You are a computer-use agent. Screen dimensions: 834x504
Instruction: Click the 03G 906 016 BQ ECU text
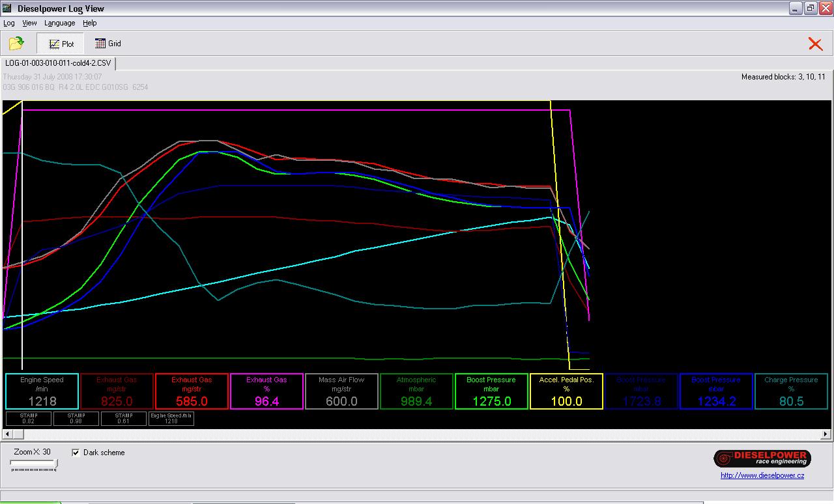point(75,87)
